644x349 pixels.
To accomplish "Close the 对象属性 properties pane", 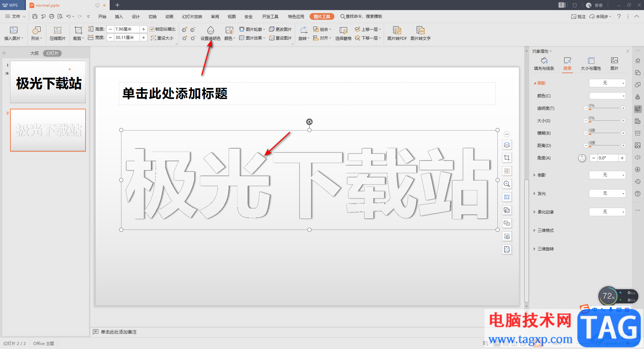I will pos(628,51).
